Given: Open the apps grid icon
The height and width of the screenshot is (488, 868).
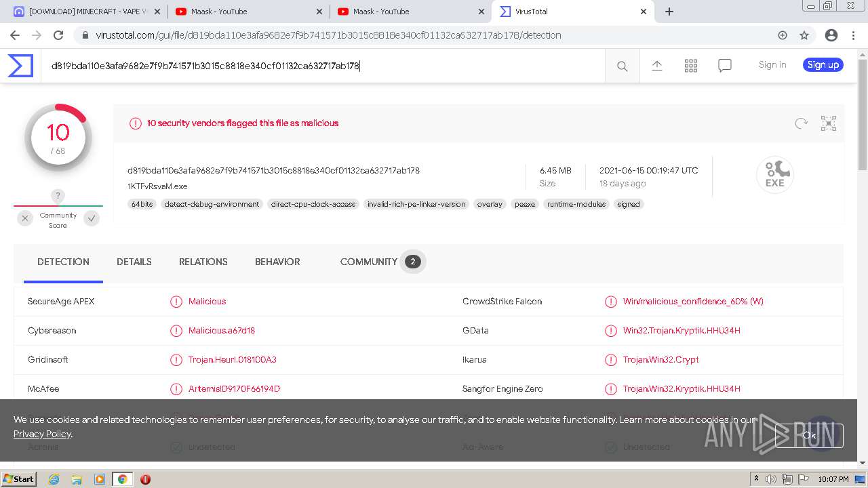Looking at the screenshot, I should [691, 66].
